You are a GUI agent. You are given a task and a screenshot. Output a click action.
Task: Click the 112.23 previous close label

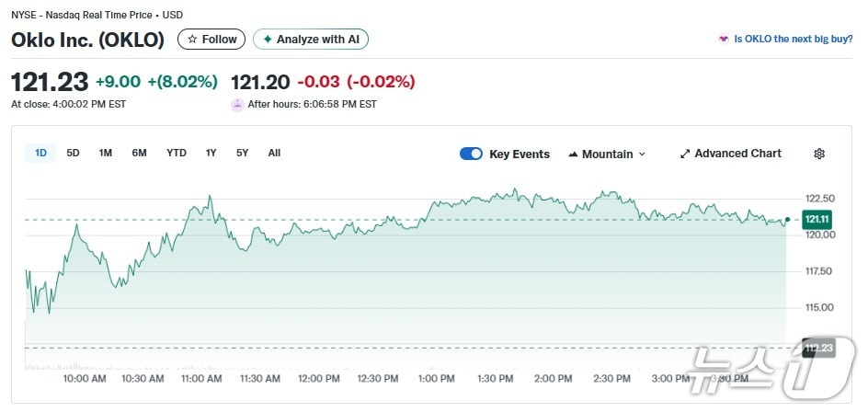coord(817,348)
